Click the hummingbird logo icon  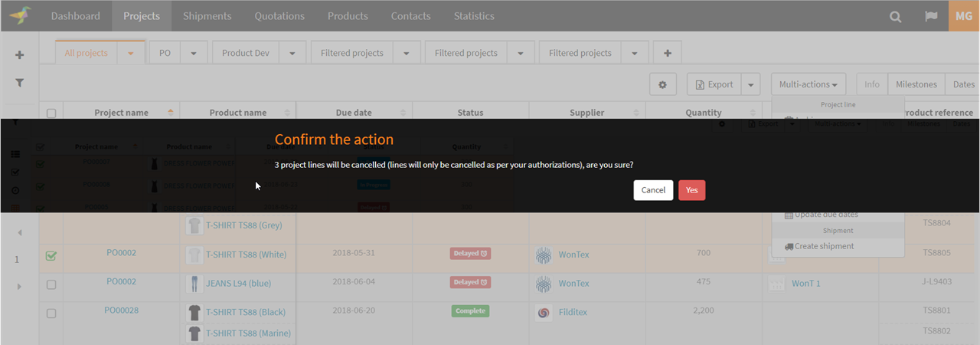20,15
